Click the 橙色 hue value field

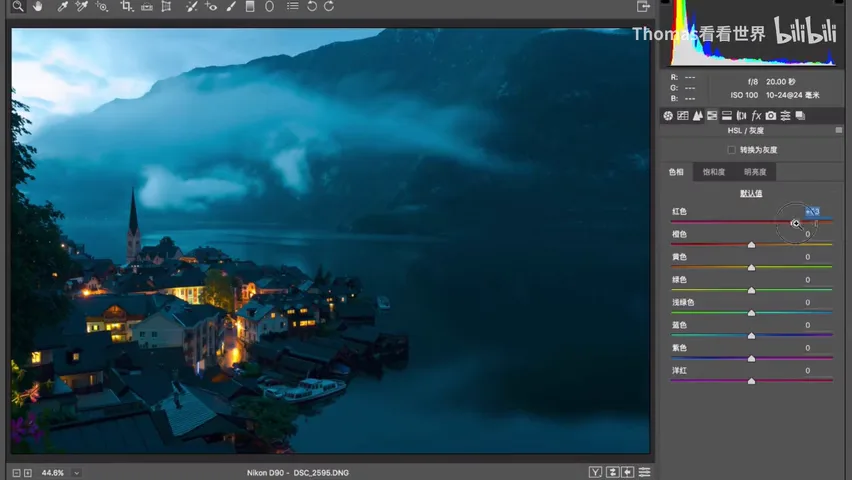807,234
